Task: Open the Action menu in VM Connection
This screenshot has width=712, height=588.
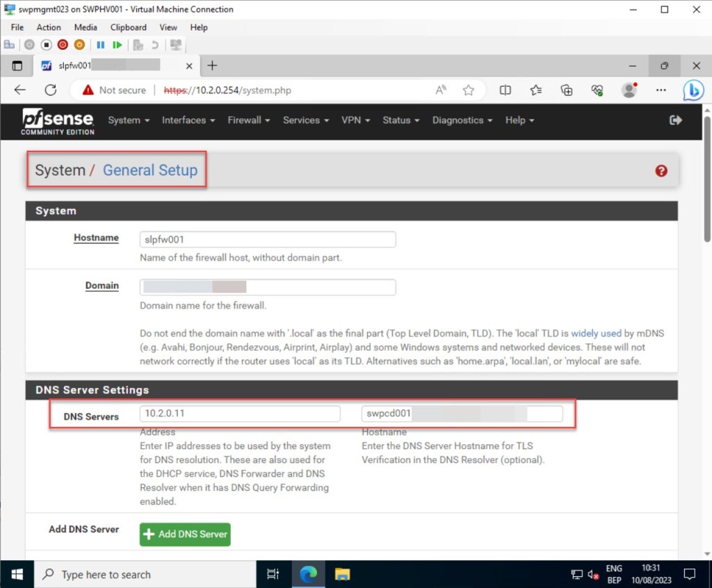Action: pos(49,27)
